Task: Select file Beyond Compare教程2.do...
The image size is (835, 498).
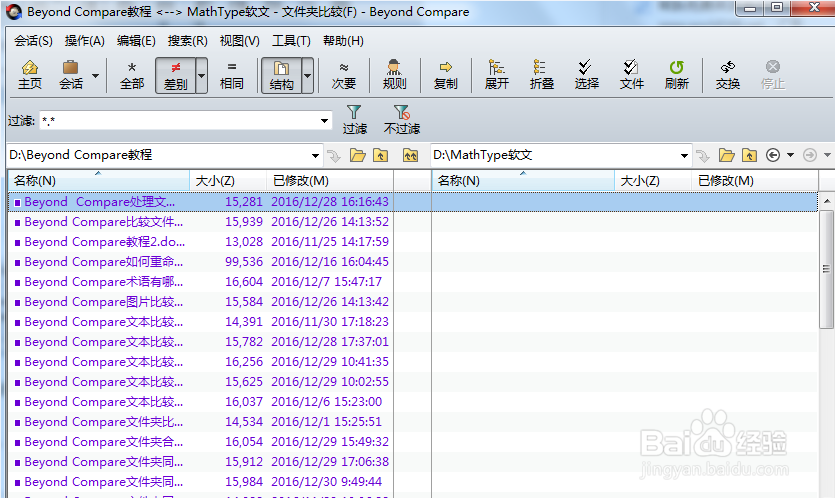Action: click(x=104, y=242)
